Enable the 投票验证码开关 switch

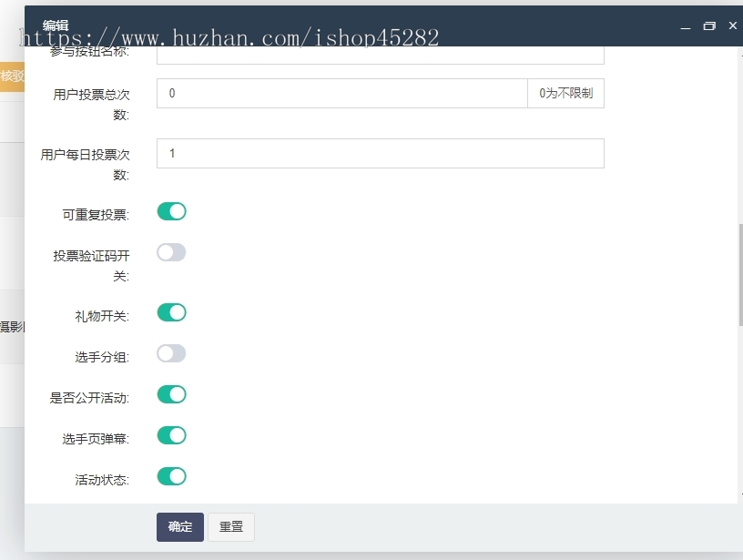pos(171,252)
